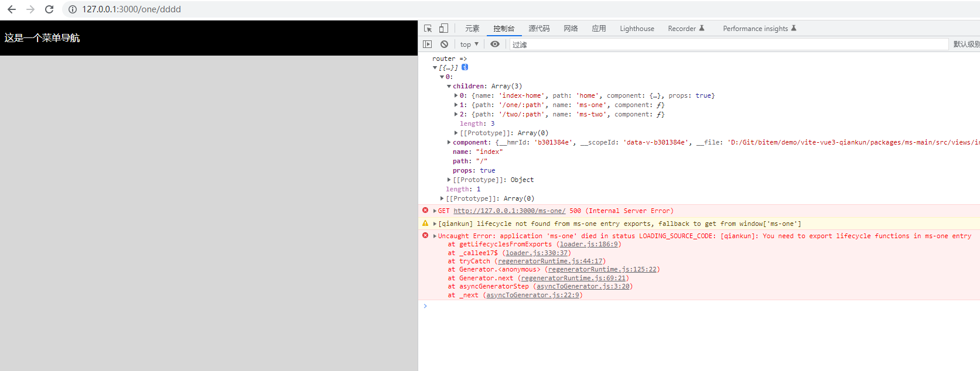Expand the [qiankun] lifecycle warning entry
The width and height of the screenshot is (980, 371).
coord(435,224)
